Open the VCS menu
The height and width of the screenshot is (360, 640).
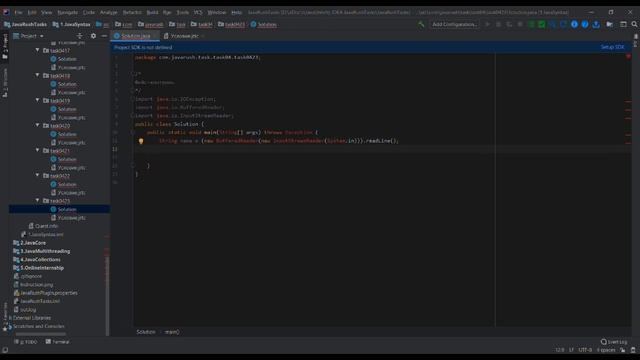pyautogui.click(x=198, y=13)
